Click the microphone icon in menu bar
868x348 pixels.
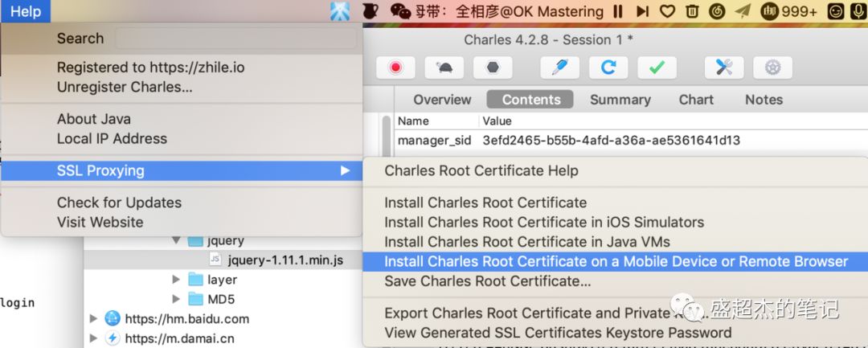click(x=859, y=11)
